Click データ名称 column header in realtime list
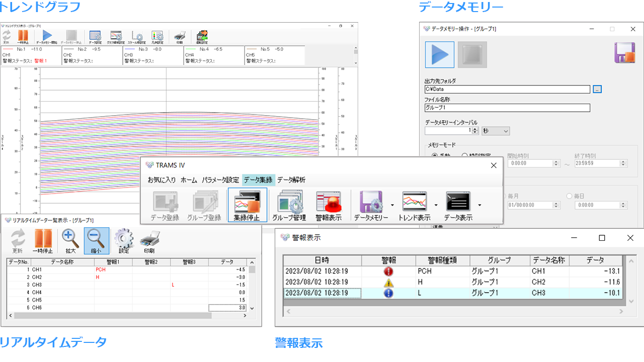 click(62, 262)
